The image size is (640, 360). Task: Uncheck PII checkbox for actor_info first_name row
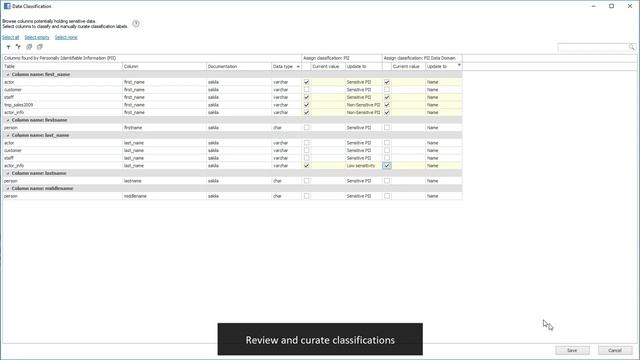pos(307,112)
